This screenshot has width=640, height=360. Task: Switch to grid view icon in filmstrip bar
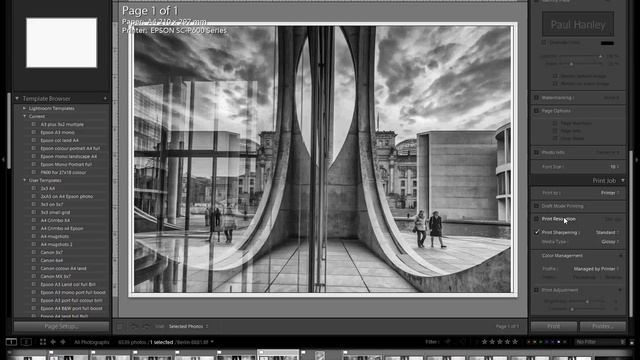pyautogui.click(x=42, y=342)
